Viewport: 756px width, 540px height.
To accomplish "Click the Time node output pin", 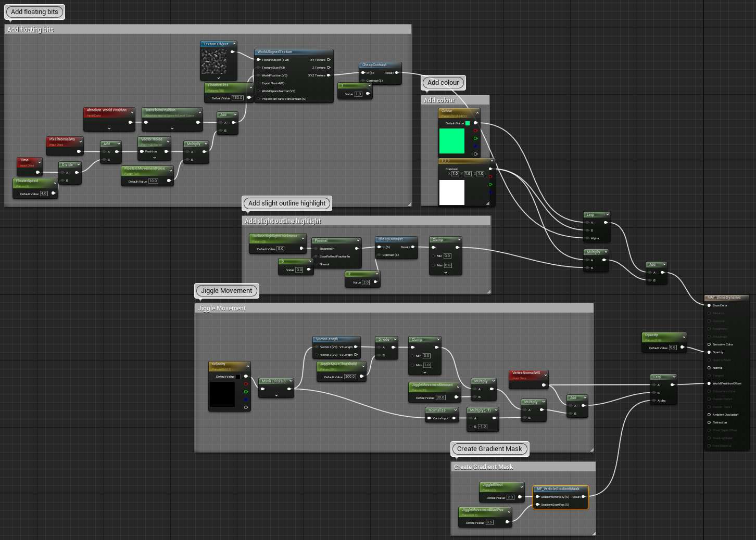I will pyautogui.click(x=37, y=172).
